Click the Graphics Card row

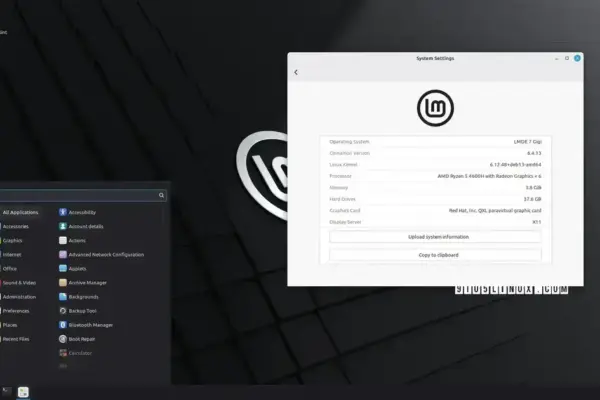pos(435,211)
